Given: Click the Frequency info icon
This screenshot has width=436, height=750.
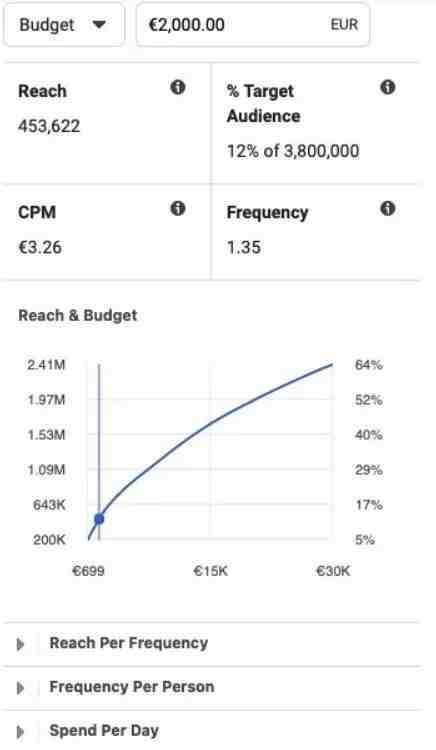Looking at the screenshot, I should point(388,208).
